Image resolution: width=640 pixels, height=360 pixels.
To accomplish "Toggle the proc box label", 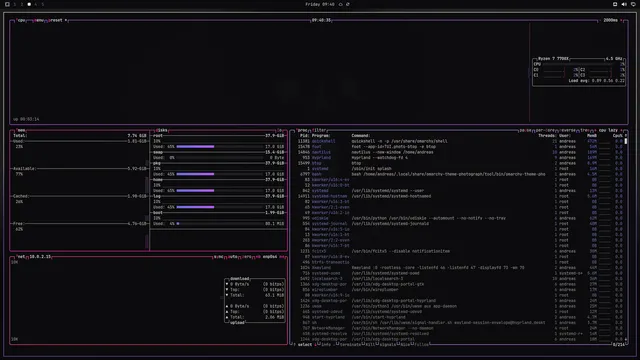I will 302,130.
